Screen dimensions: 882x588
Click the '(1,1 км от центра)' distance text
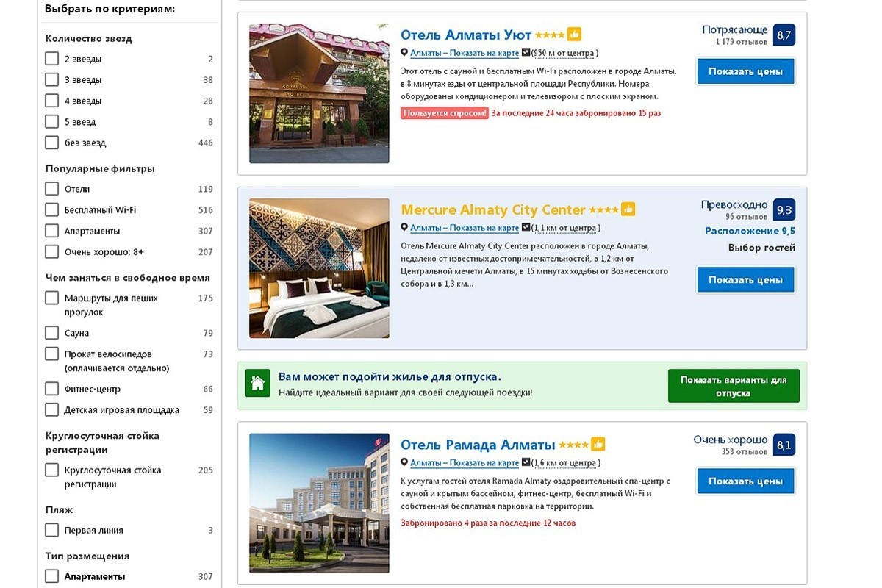[x=565, y=228]
